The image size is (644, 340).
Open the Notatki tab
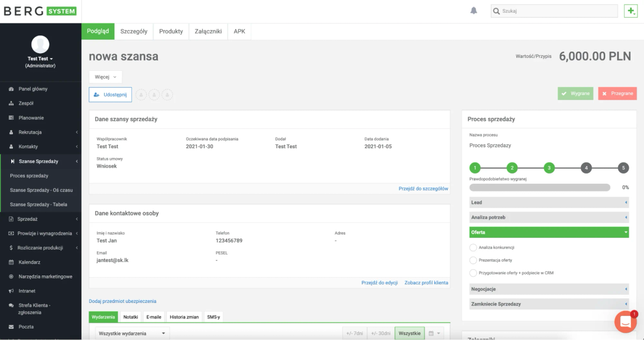click(x=131, y=317)
